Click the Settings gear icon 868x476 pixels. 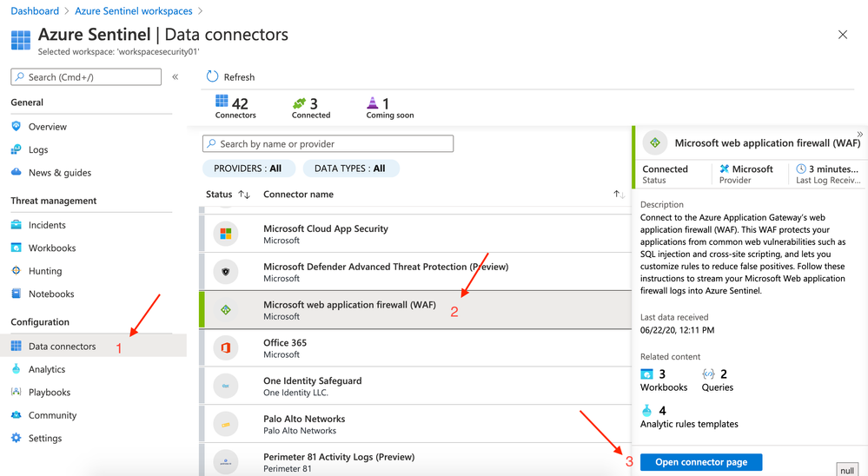(x=17, y=438)
